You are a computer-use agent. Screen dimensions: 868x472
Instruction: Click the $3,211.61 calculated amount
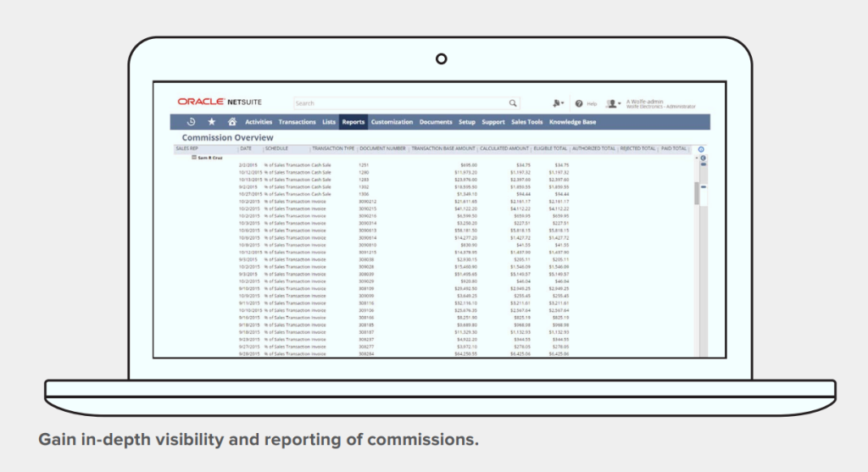tap(520, 303)
